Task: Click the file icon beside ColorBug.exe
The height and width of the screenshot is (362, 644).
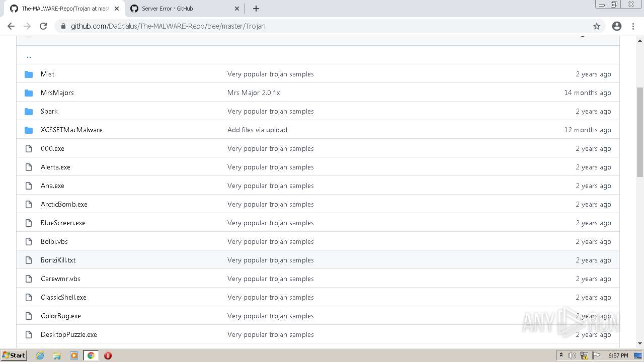Action: [29, 316]
